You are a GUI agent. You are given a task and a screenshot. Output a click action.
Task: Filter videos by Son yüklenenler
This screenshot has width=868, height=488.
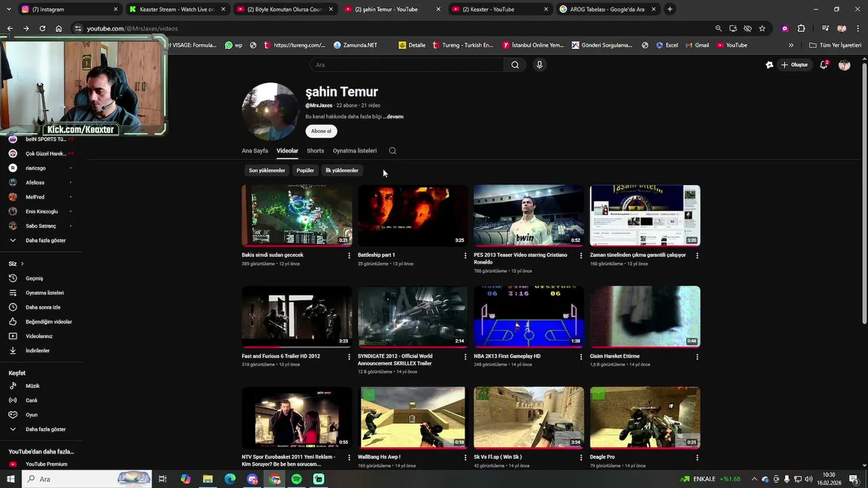point(267,171)
